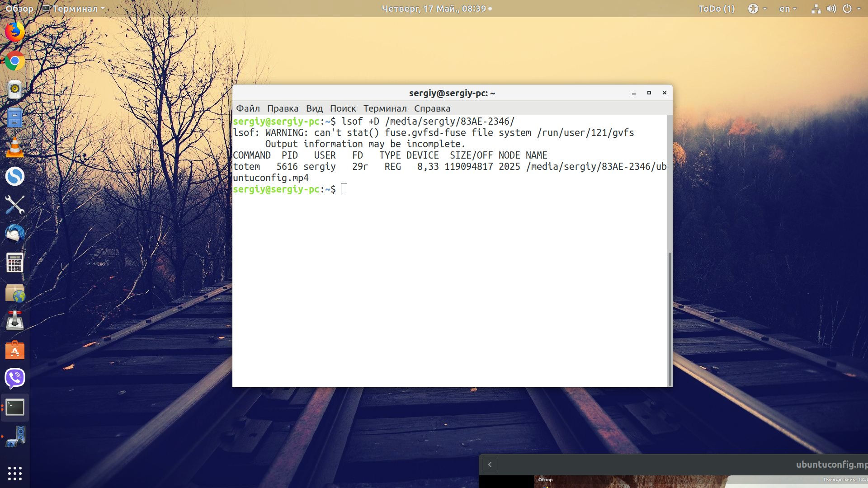Open the Поиск menu in terminal
The width and height of the screenshot is (868, 488).
(343, 108)
